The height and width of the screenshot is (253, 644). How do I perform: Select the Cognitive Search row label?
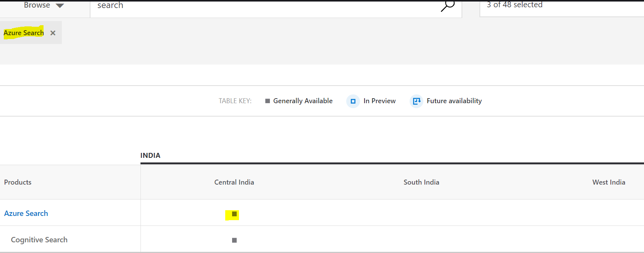[39, 240]
